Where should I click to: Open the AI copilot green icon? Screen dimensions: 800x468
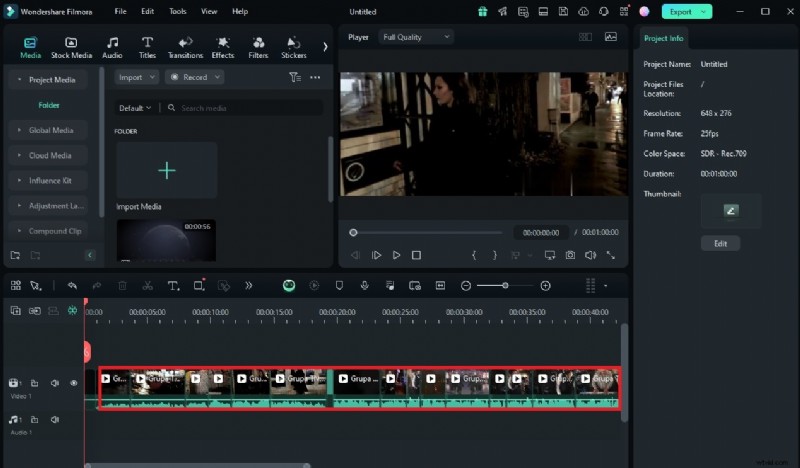(x=289, y=286)
